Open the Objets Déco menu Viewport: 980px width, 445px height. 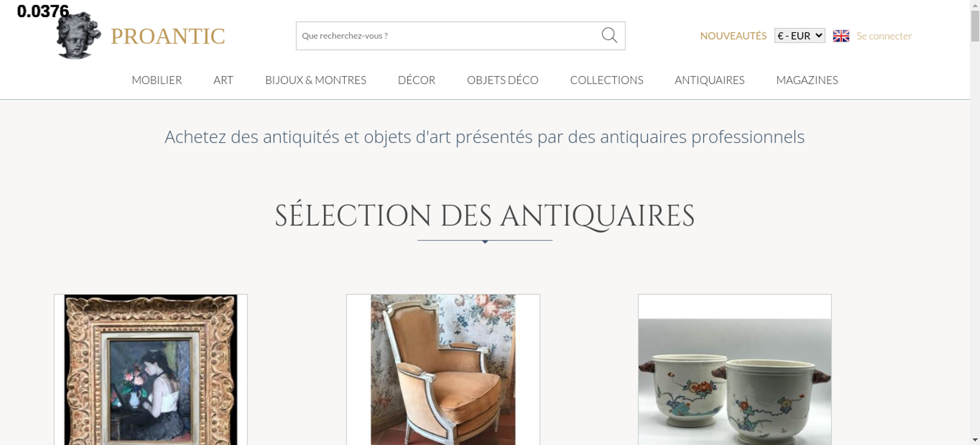click(x=503, y=80)
